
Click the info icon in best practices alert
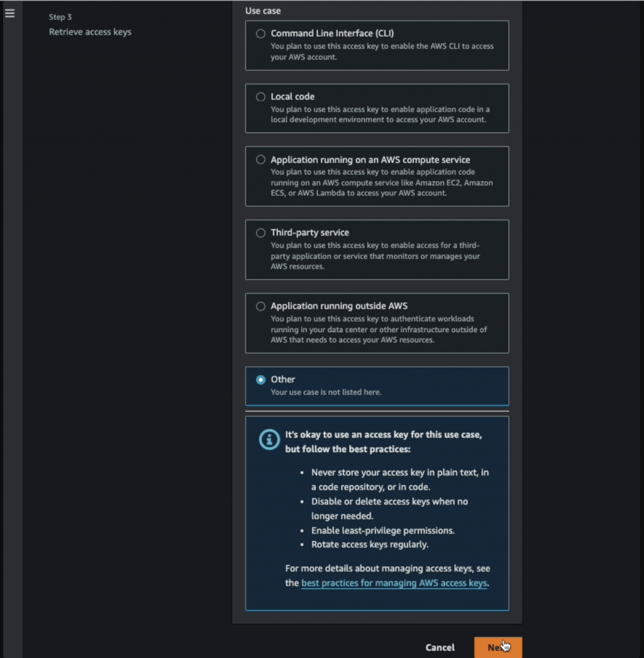(269, 439)
